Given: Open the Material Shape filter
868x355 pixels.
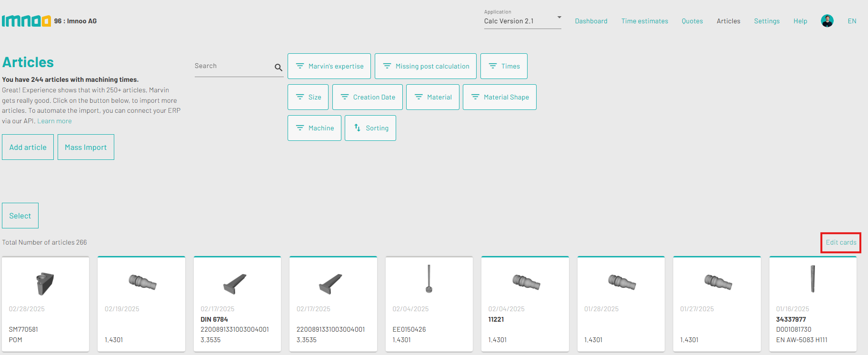Looking at the screenshot, I should coord(499,97).
